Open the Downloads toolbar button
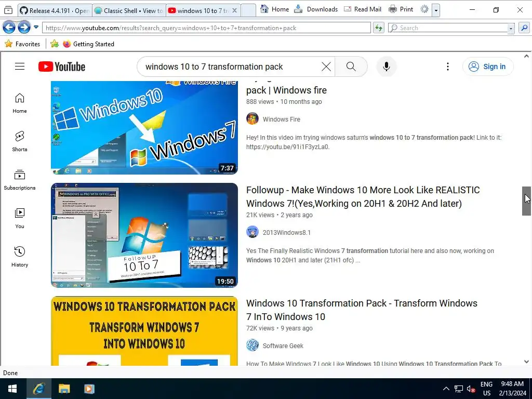The height and width of the screenshot is (399, 532). pyautogui.click(x=316, y=9)
